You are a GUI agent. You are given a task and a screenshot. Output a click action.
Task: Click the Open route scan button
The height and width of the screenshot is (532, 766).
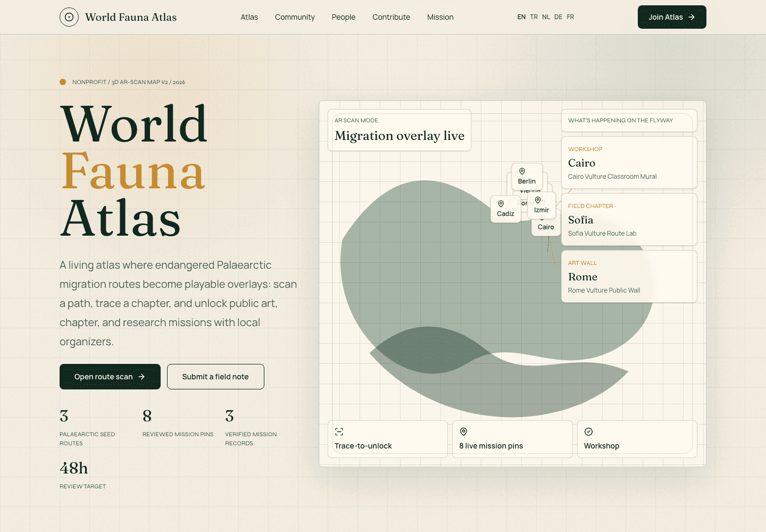[110, 377]
